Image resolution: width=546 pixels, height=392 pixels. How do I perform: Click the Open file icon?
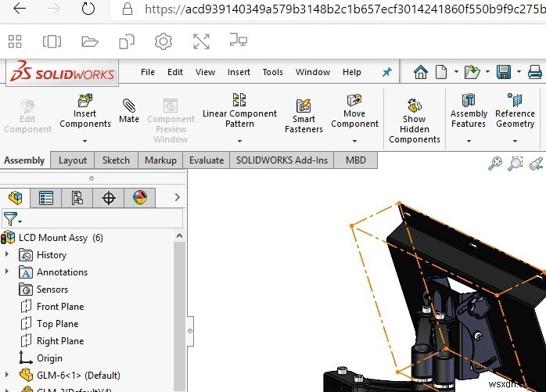pyautogui.click(x=472, y=72)
